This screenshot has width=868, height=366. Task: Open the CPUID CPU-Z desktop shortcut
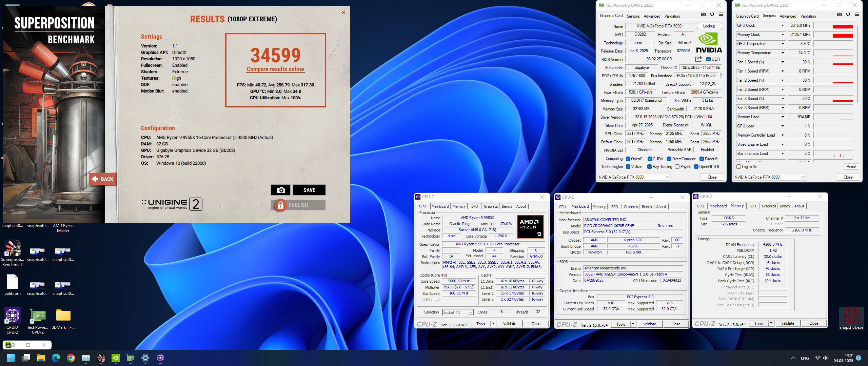(13, 321)
